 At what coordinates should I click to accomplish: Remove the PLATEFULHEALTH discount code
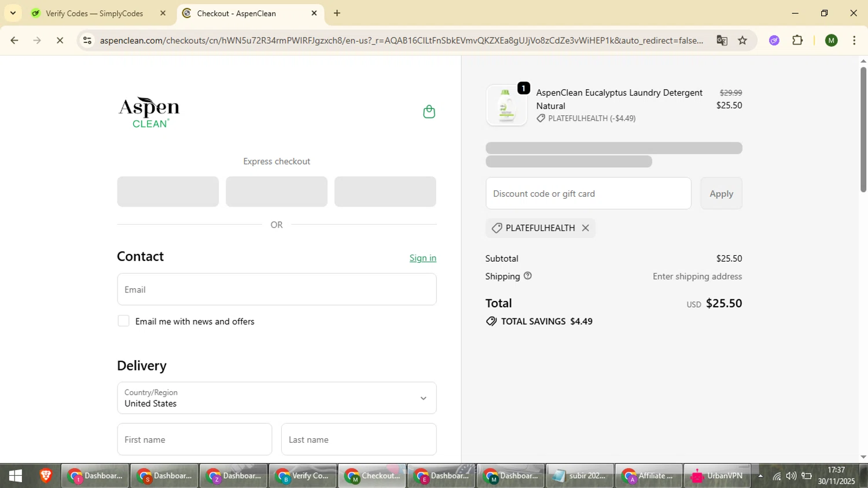[586, 228]
